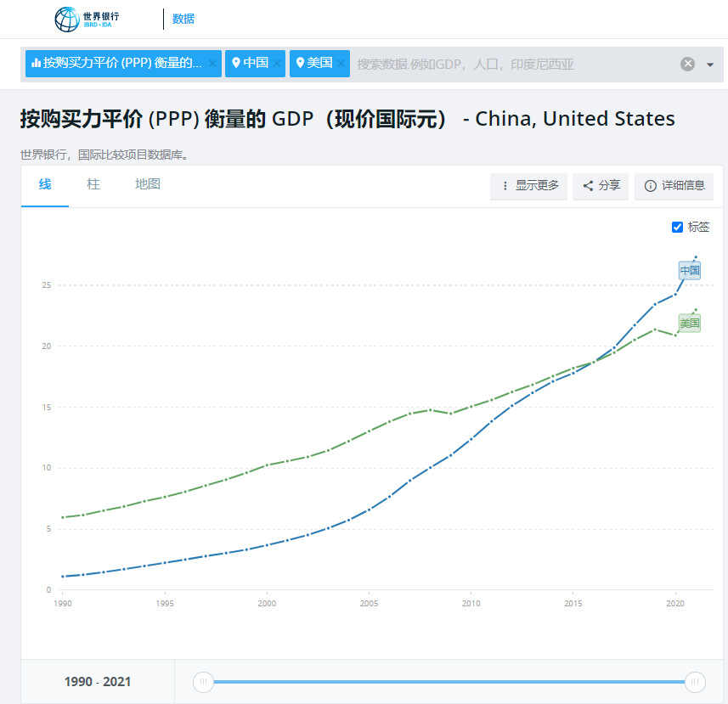The width and height of the screenshot is (728, 704).
Task: Switch to the 线 chart tab
Action: [x=45, y=184]
